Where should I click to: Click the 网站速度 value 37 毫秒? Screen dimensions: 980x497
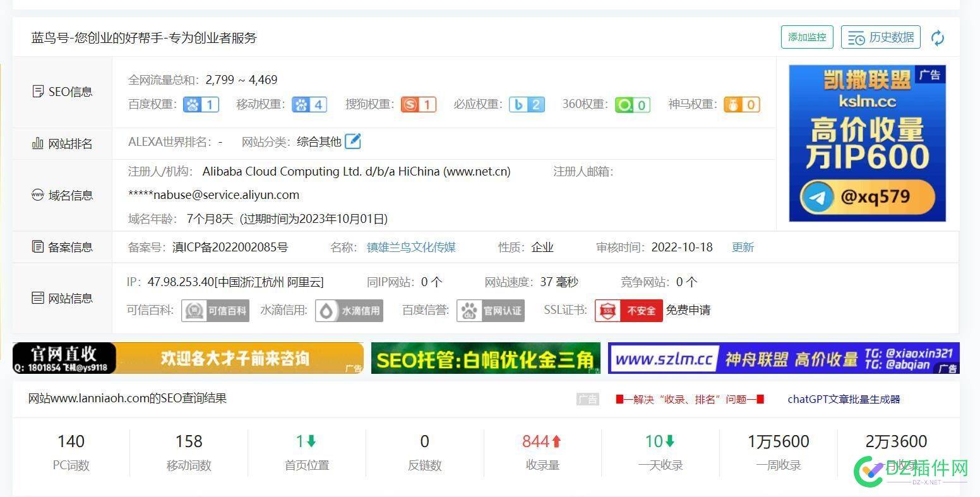click(559, 282)
